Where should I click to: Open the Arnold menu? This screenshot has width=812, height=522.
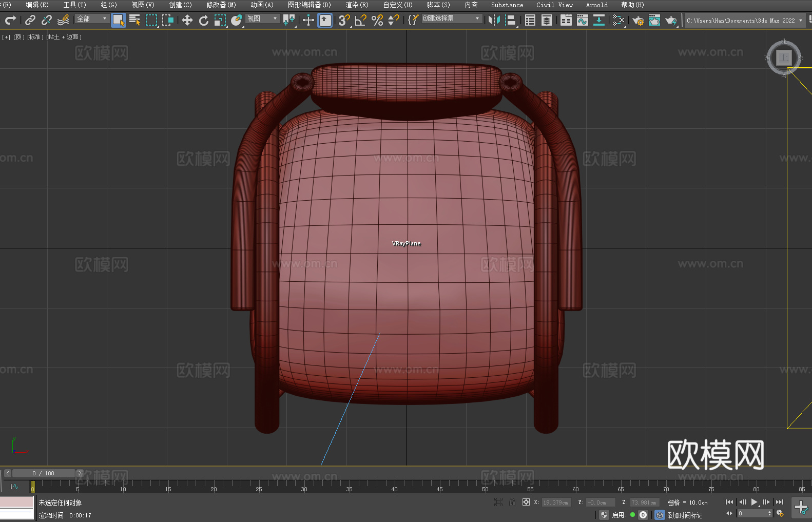596,5
